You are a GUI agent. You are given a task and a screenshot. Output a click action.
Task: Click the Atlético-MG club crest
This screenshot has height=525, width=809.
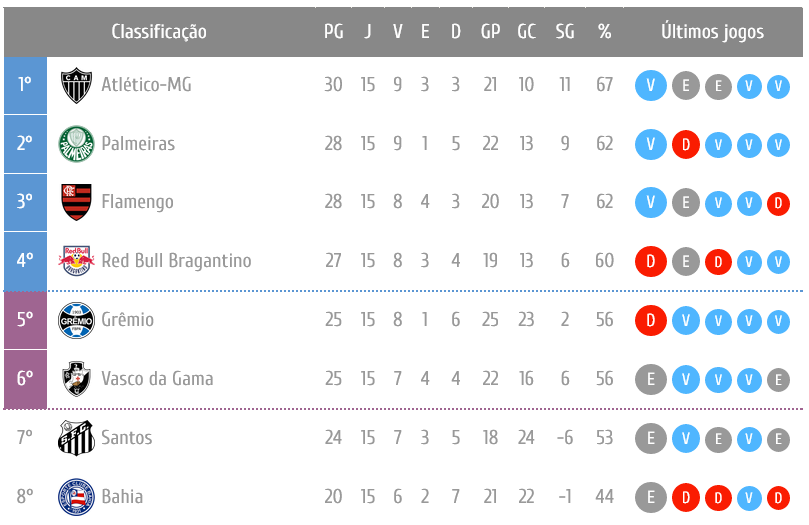click(76, 85)
